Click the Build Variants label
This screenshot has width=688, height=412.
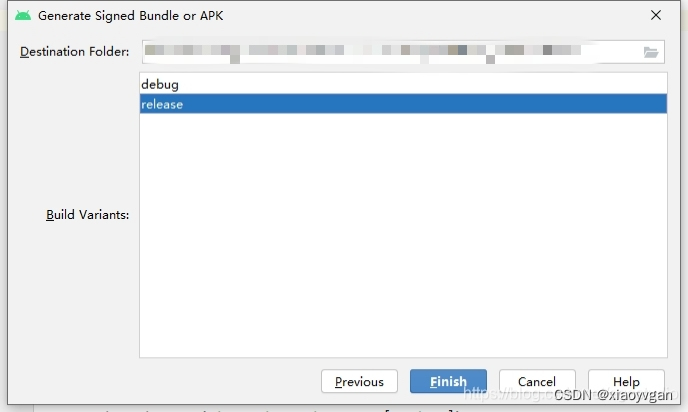[x=87, y=215]
